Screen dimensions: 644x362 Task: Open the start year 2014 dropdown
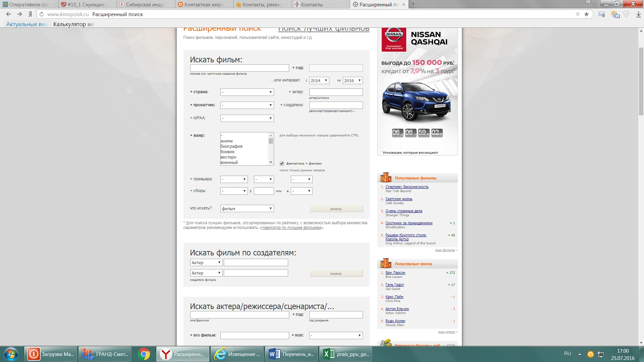[x=319, y=80]
